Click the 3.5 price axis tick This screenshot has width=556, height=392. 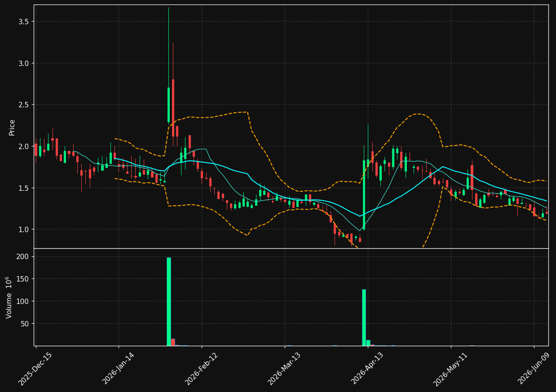(x=25, y=22)
